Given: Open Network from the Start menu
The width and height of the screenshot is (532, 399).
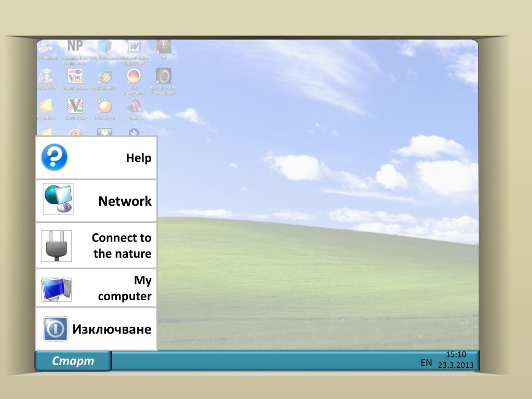Looking at the screenshot, I should (96, 201).
